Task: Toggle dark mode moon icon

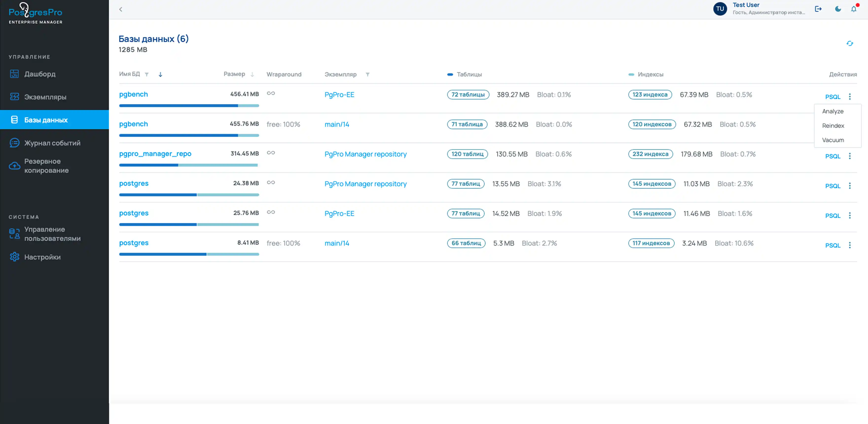Action: pos(838,9)
